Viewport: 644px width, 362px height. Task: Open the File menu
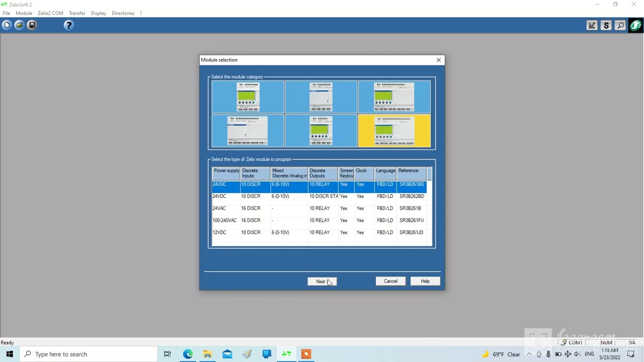tap(7, 13)
